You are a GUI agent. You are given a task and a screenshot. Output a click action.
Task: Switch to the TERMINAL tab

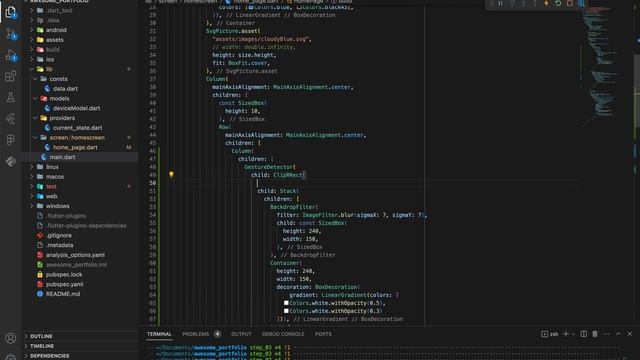[x=159, y=334]
